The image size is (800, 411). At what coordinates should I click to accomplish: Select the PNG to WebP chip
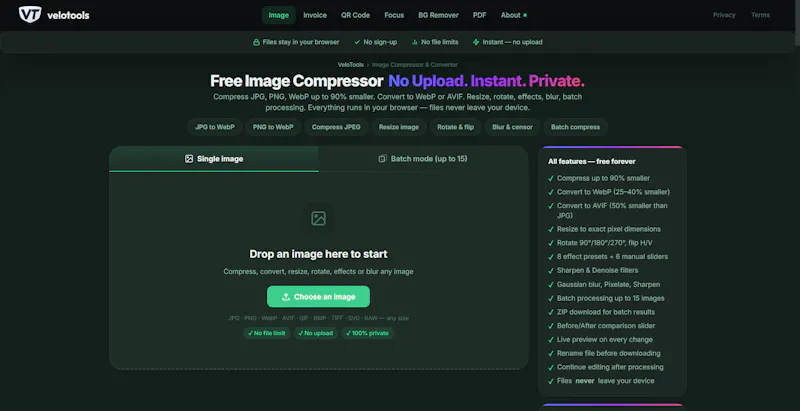273,127
